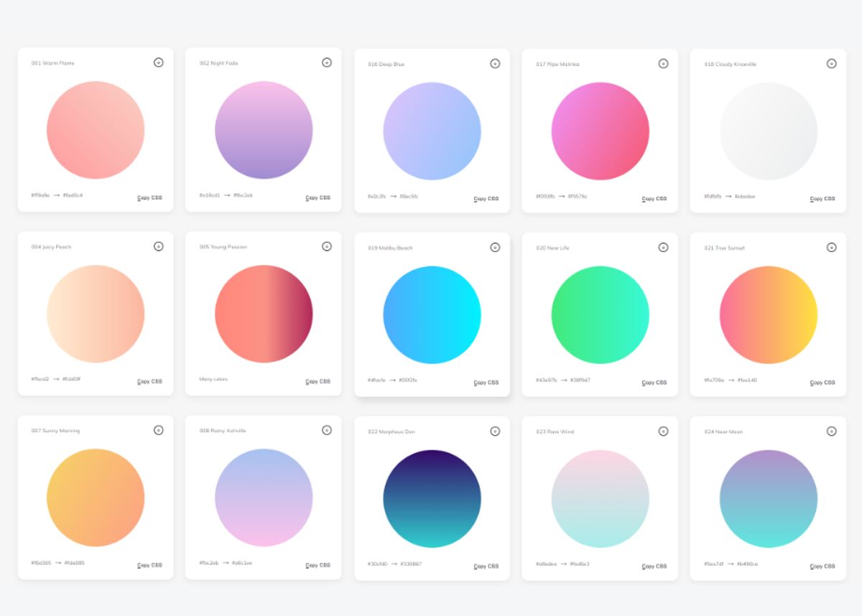Copy CSS for the Sunny Morning gradient
This screenshot has height=616, width=862.
150,565
